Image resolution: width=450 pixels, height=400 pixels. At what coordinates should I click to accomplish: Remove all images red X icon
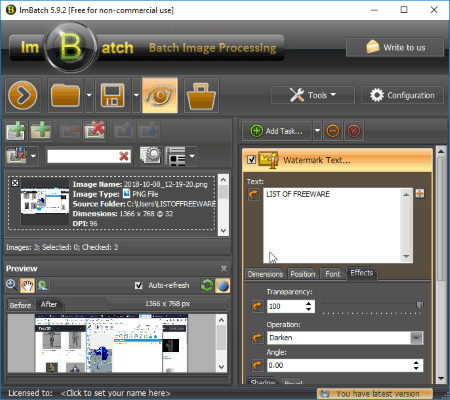pyautogui.click(x=95, y=131)
